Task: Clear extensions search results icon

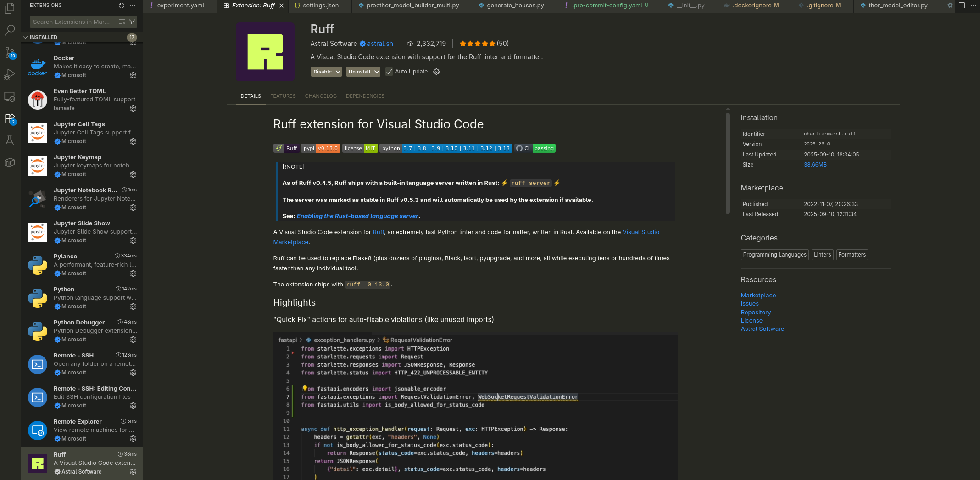Action: pyautogui.click(x=122, y=22)
